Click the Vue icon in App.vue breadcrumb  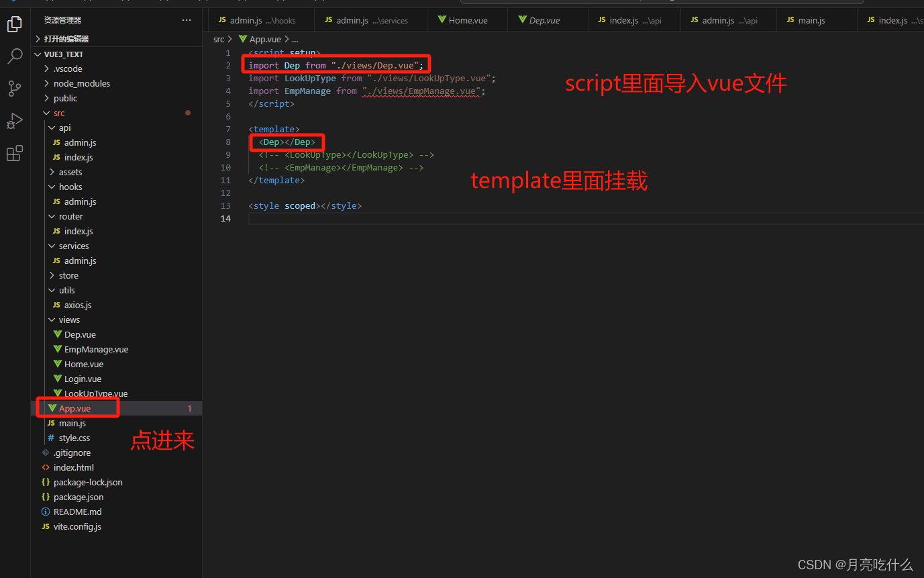[x=243, y=39]
